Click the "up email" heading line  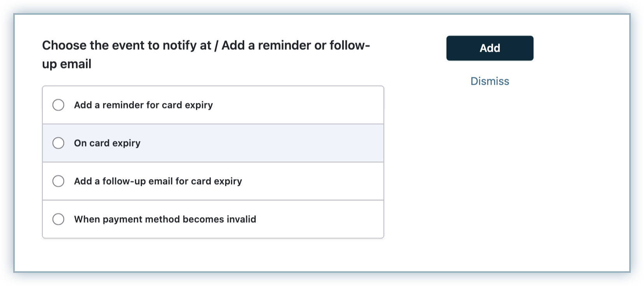click(x=66, y=64)
